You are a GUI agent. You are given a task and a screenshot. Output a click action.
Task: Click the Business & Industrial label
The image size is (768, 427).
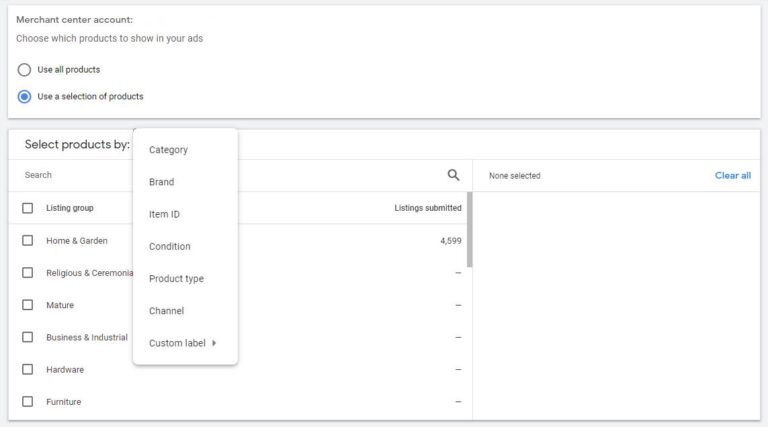pos(87,337)
